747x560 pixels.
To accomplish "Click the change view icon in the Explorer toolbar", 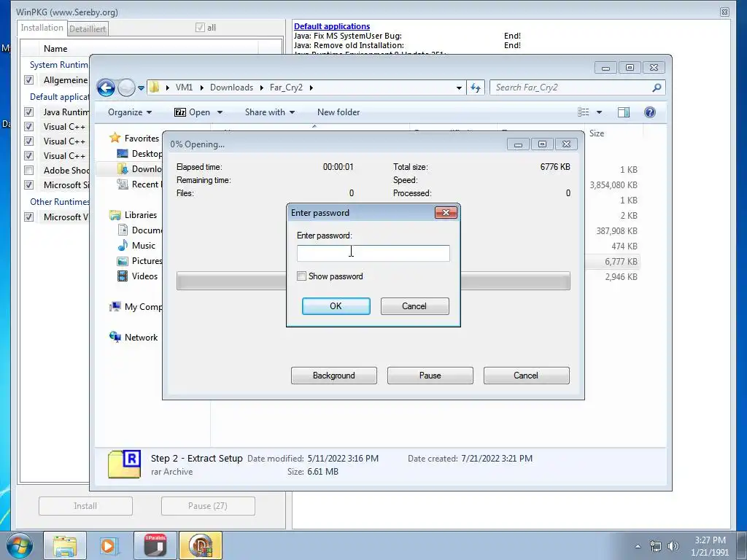I will (584, 112).
